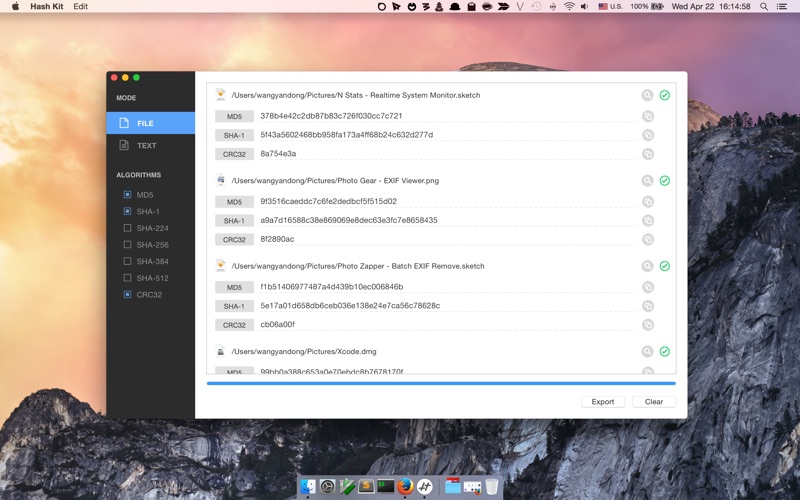Click green checkmark for N Stats file
800x500 pixels.
665,95
